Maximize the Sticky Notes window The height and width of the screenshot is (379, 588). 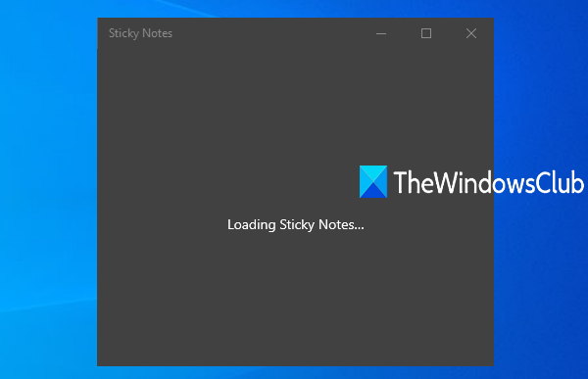426,33
